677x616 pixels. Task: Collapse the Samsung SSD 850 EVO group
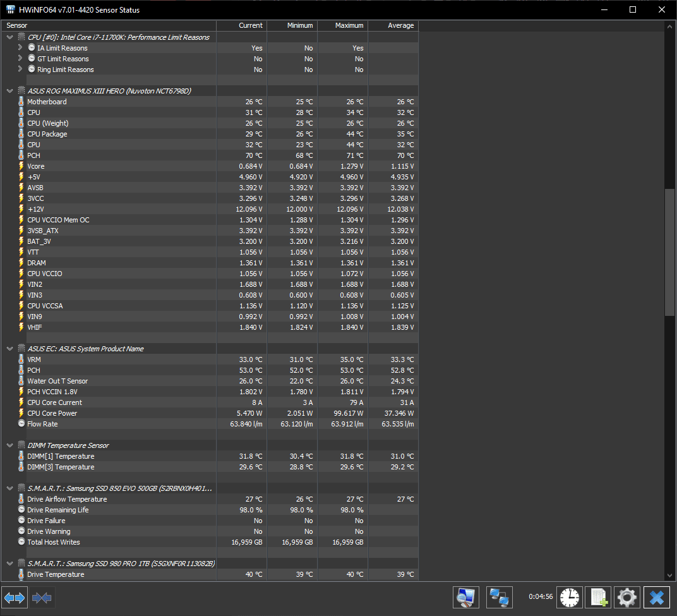[10, 488]
